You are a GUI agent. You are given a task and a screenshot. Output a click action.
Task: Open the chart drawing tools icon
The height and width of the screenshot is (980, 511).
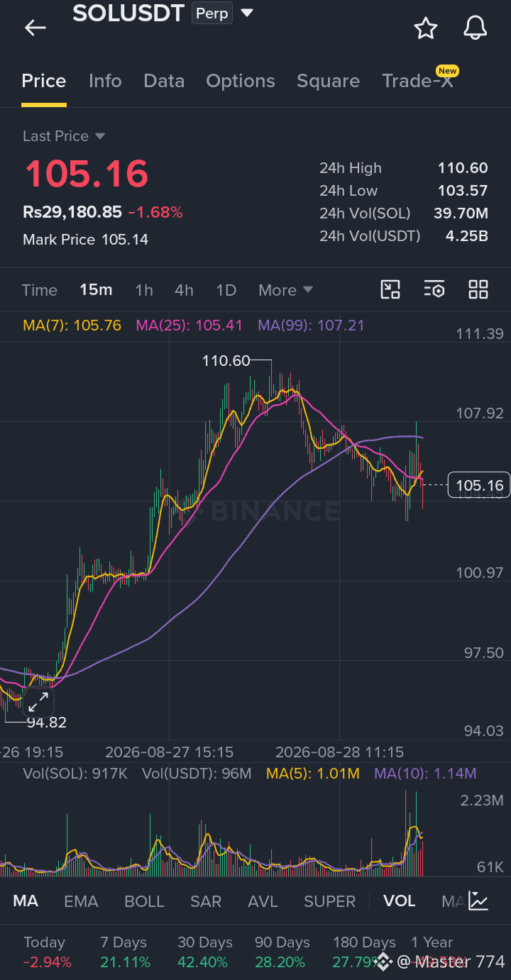coord(390,289)
